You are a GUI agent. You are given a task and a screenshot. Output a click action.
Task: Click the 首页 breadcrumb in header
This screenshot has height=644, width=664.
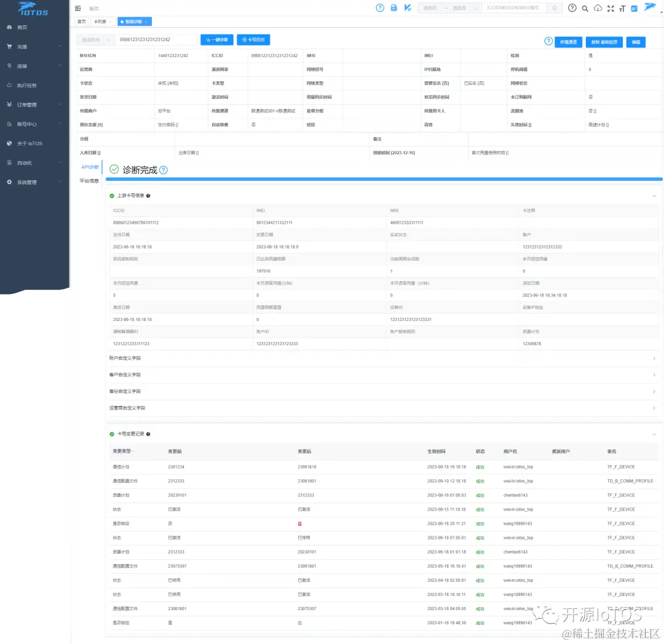coord(94,9)
